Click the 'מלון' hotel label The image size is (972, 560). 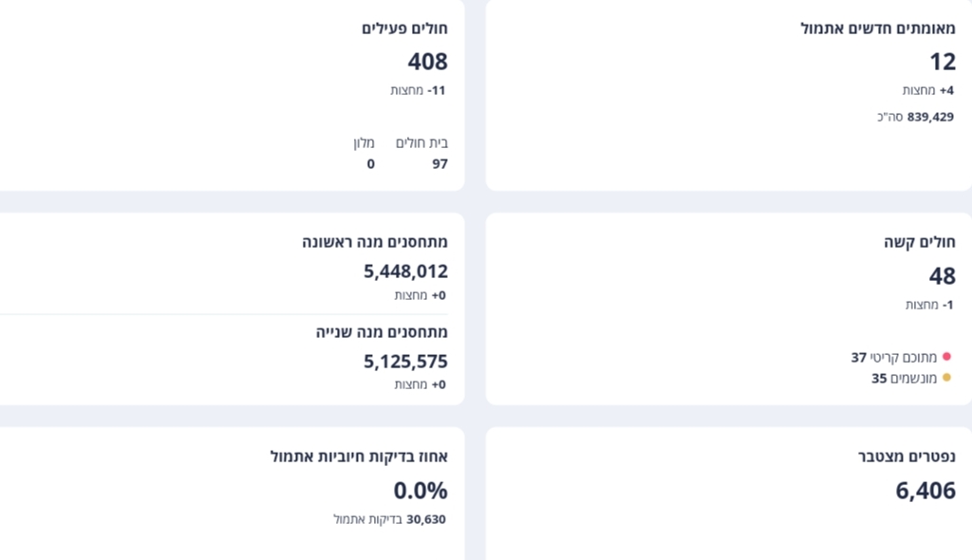pyautogui.click(x=364, y=143)
